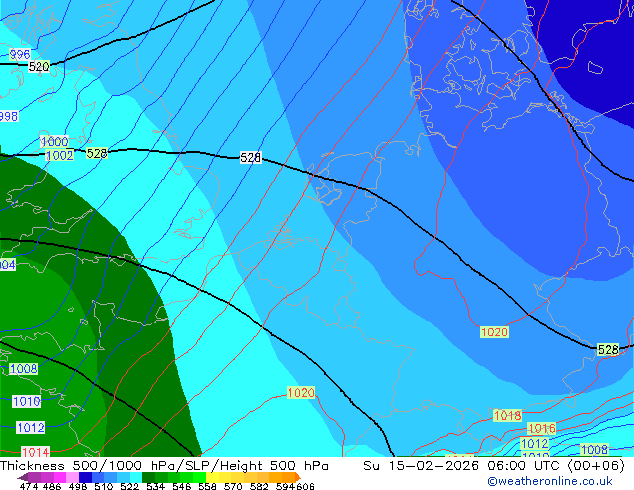
Task: Click the blue 1002 isobar label
Action: pyautogui.click(x=60, y=155)
